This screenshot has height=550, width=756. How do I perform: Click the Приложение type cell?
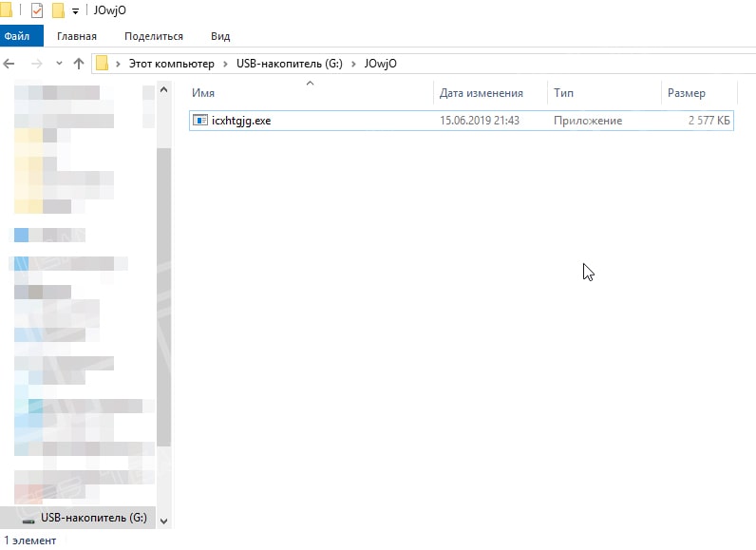point(588,121)
